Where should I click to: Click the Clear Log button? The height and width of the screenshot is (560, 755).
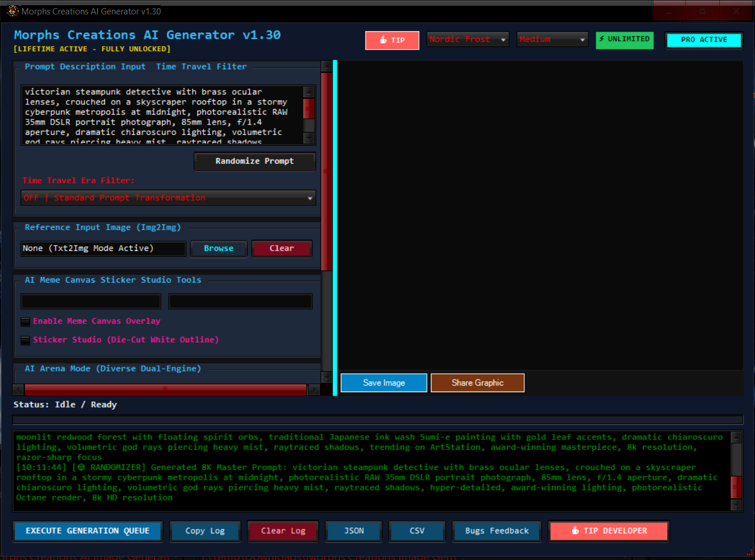pos(283,531)
